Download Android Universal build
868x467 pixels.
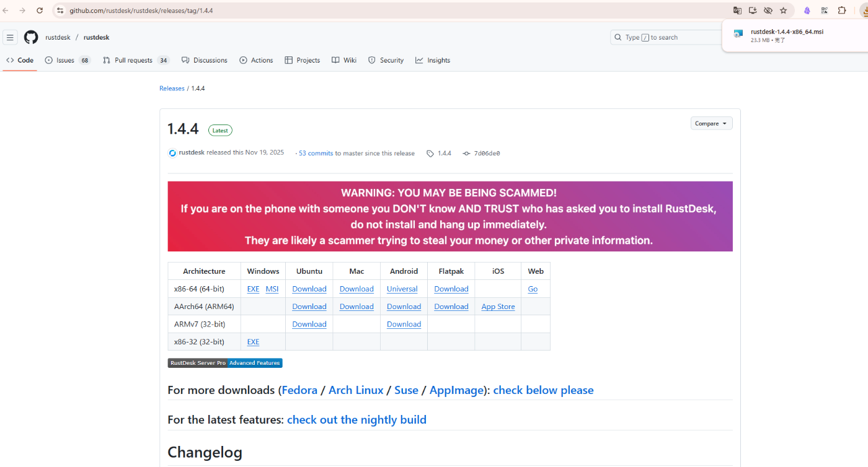pyautogui.click(x=402, y=289)
